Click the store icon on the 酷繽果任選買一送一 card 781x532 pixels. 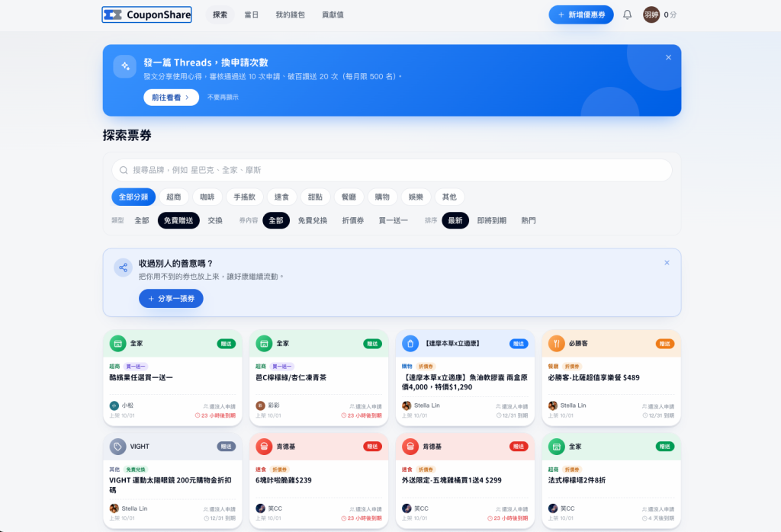(117, 344)
